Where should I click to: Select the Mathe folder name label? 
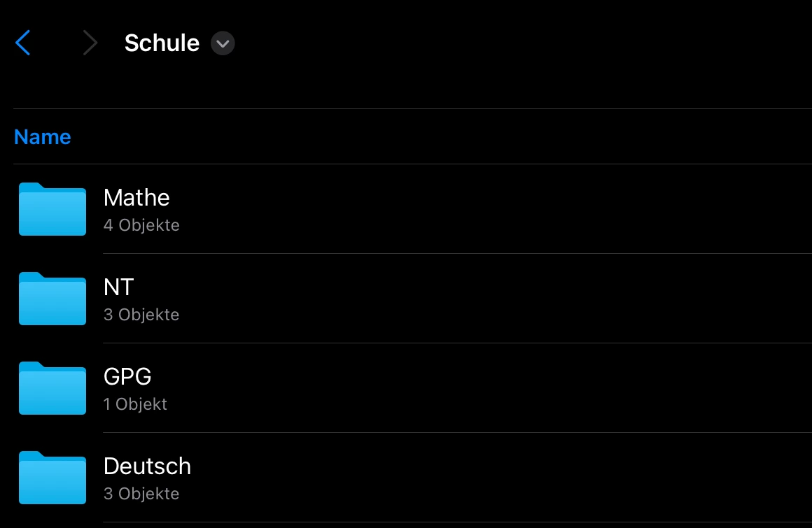coord(136,198)
